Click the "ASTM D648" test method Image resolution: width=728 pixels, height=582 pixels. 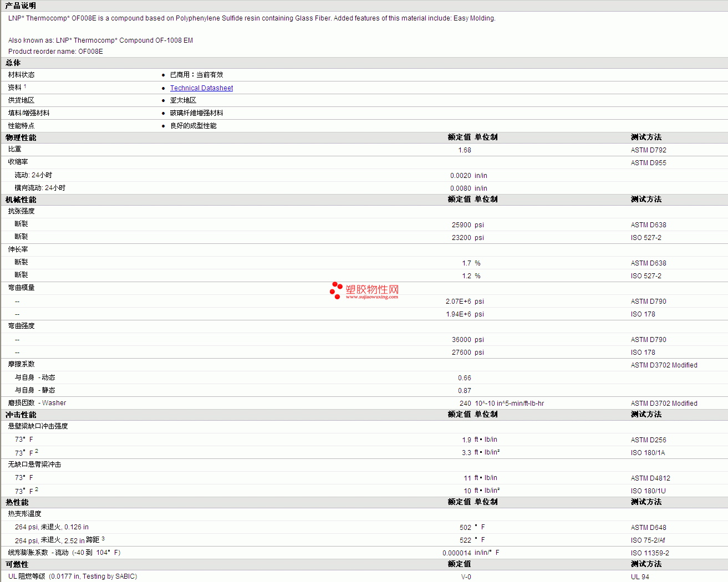coord(649,528)
